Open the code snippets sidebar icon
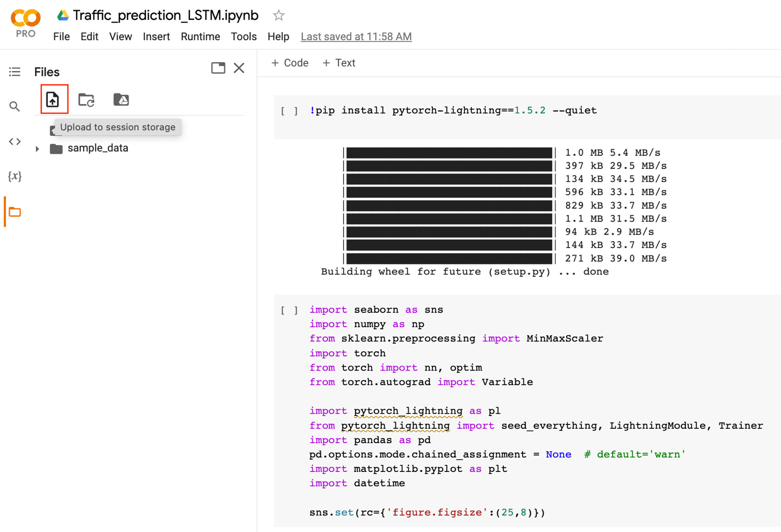This screenshot has height=532, width=781. coord(15,141)
